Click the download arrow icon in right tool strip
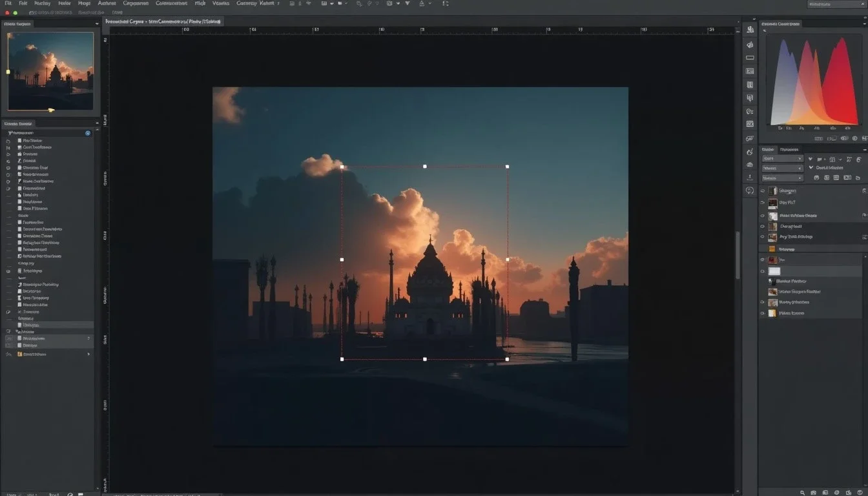This screenshot has width=868, height=496. pos(750,177)
